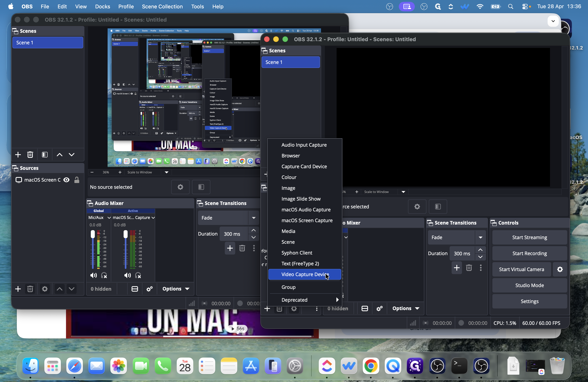588x382 pixels.
Task: Mute the Mic/Aux channel
Action: 93,275
